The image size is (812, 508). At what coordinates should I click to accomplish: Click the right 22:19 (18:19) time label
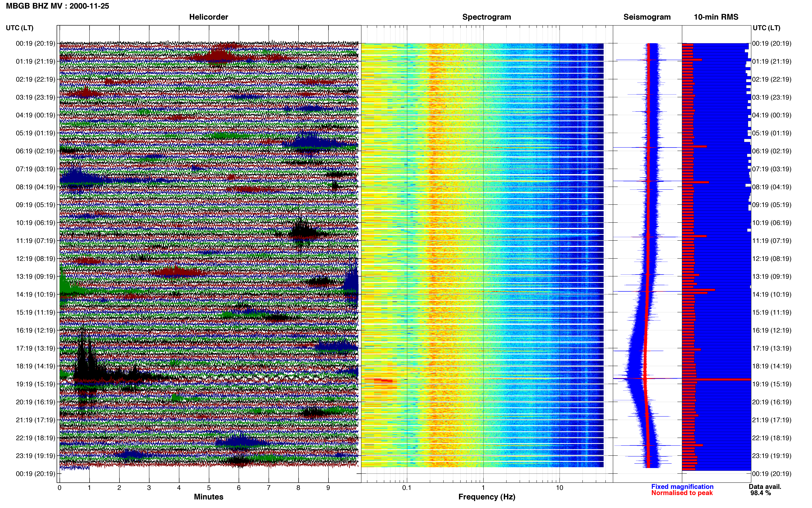point(772,438)
